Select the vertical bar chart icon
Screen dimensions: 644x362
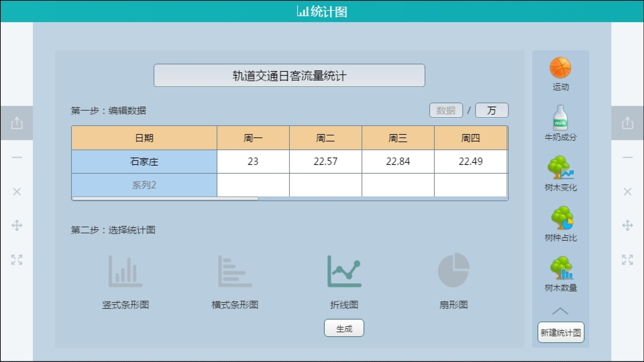pyautogui.click(x=125, y=271)
